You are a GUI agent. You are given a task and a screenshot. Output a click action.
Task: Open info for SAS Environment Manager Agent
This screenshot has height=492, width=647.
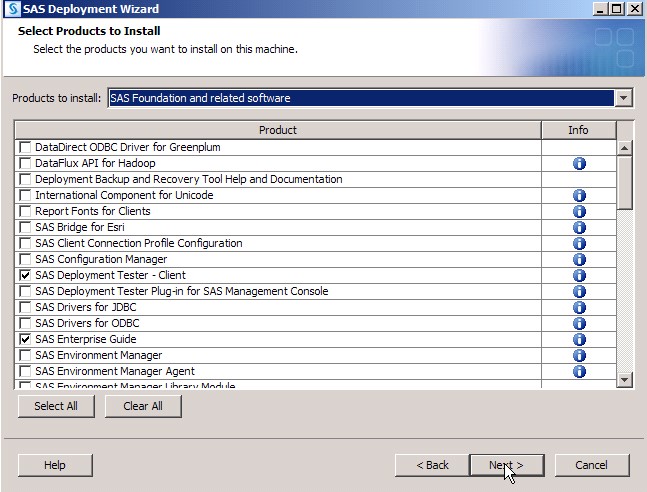(579, 371)
